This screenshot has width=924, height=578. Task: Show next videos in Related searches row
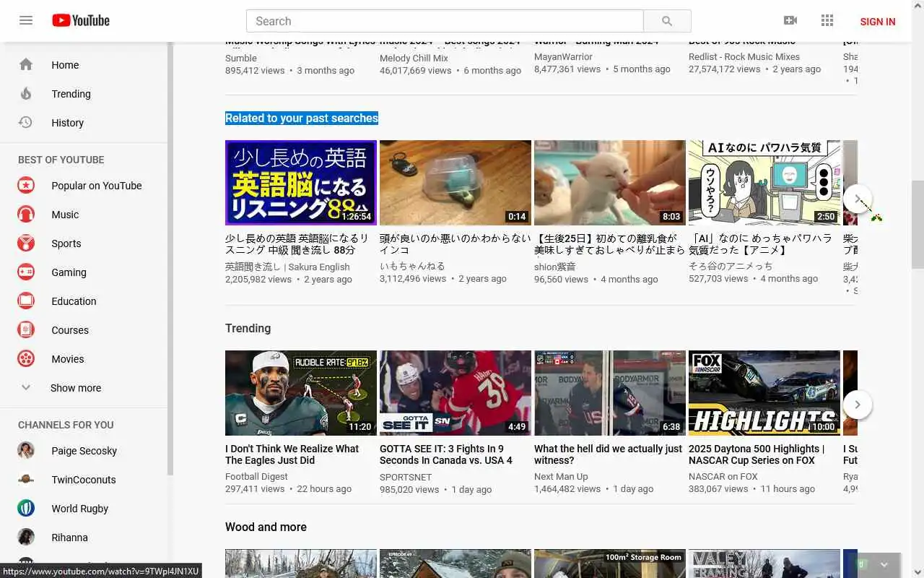[x=858, y=199]
